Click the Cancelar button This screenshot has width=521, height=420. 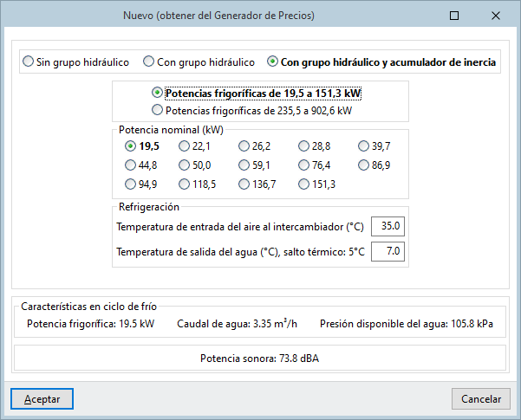coord(480,398)
